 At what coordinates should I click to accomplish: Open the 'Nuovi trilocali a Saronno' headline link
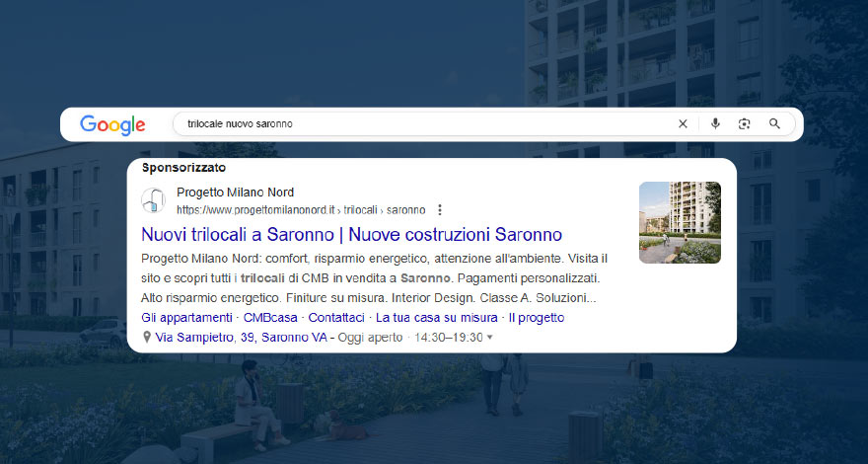tap(351, 235)
